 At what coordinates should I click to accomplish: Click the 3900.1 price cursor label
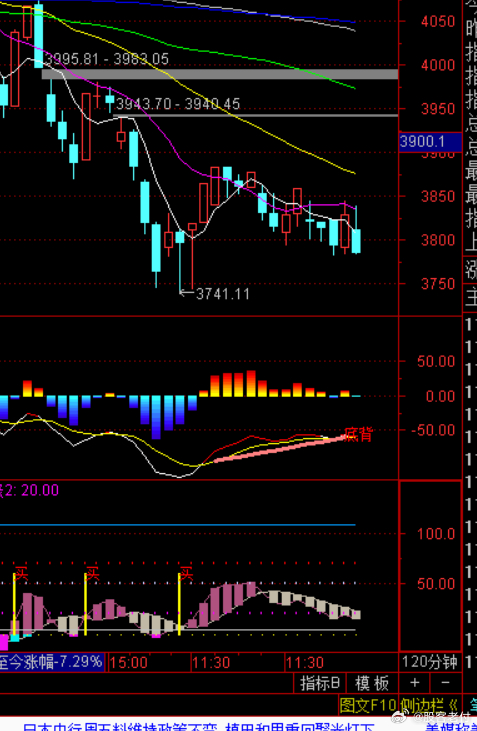(430, 142)
